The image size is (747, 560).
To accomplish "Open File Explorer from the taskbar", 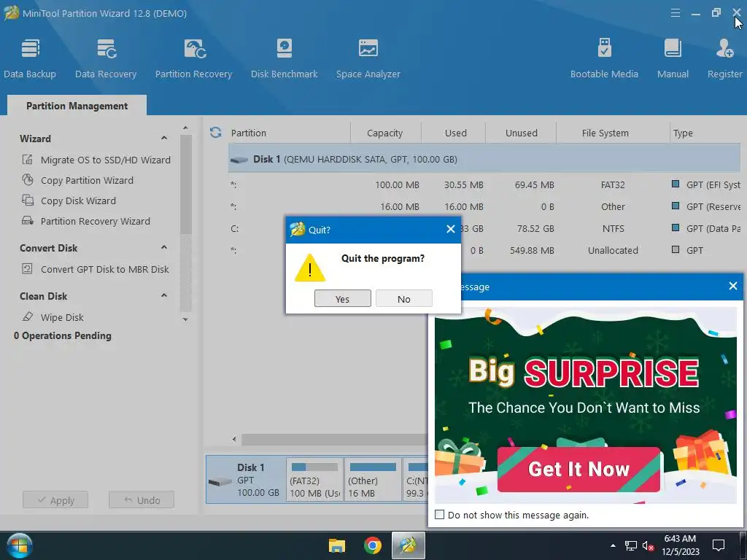I will click(337, 545).
